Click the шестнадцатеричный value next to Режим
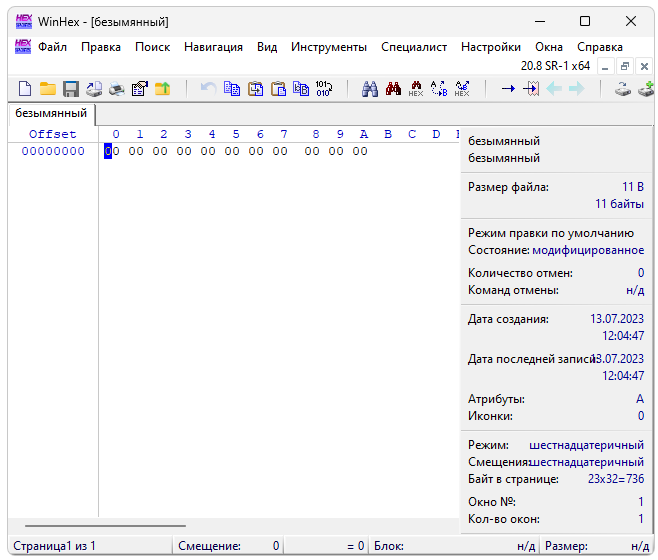The height and width of the screenshot is (560, 658). point(586,445)
